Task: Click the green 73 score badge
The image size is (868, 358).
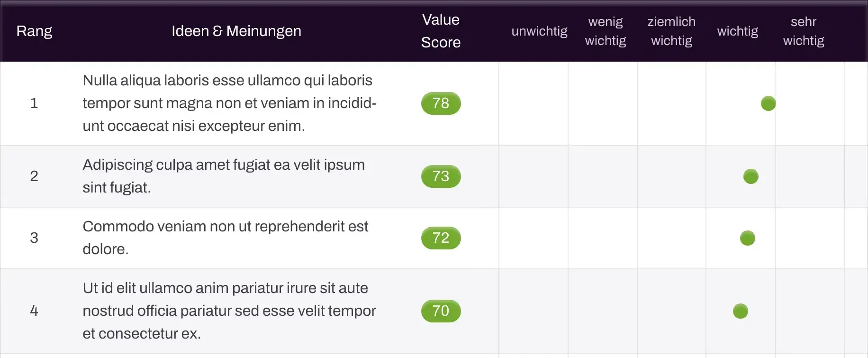Action: tap(441, 176)
